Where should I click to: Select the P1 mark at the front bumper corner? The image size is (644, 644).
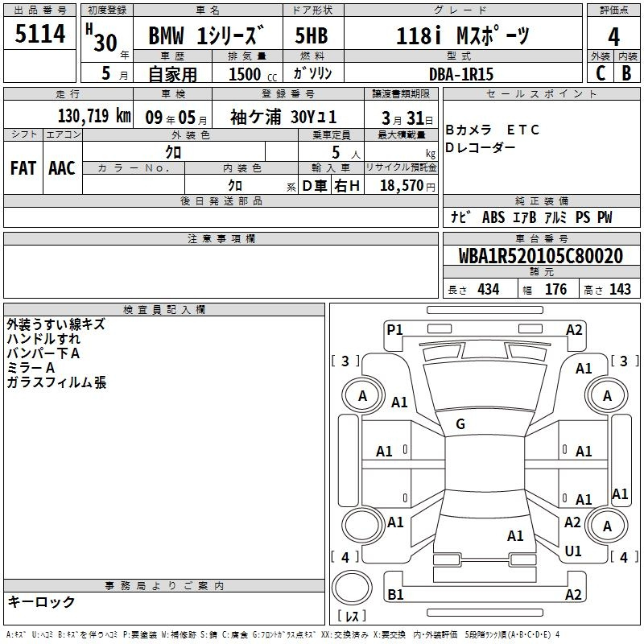(394, 329)
